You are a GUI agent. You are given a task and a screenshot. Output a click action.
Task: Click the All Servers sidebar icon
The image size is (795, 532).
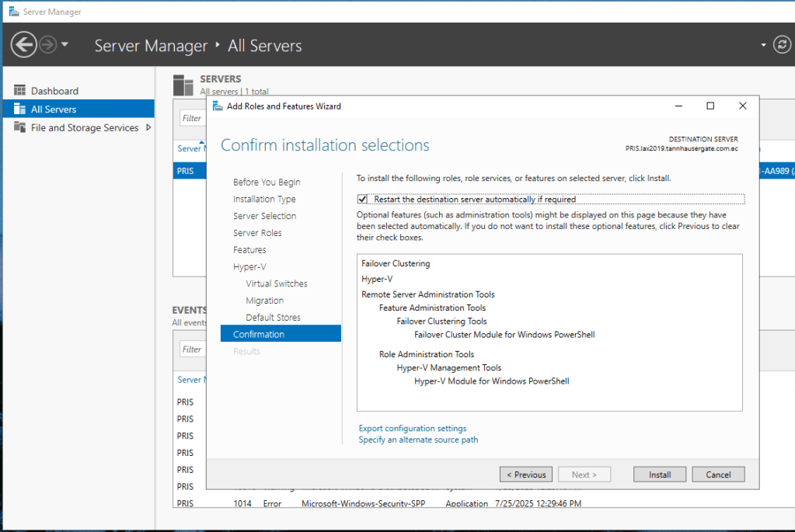pos(19,110)
